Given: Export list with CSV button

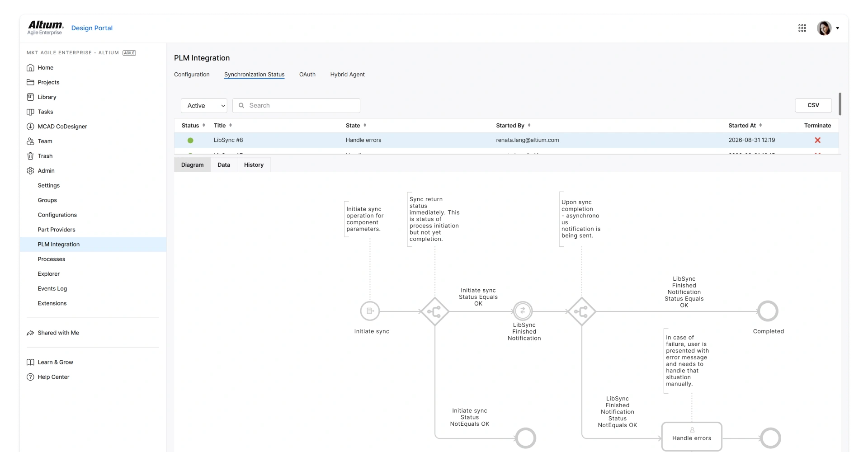Looking at the screenshot, I should click(x=813, y=105).
